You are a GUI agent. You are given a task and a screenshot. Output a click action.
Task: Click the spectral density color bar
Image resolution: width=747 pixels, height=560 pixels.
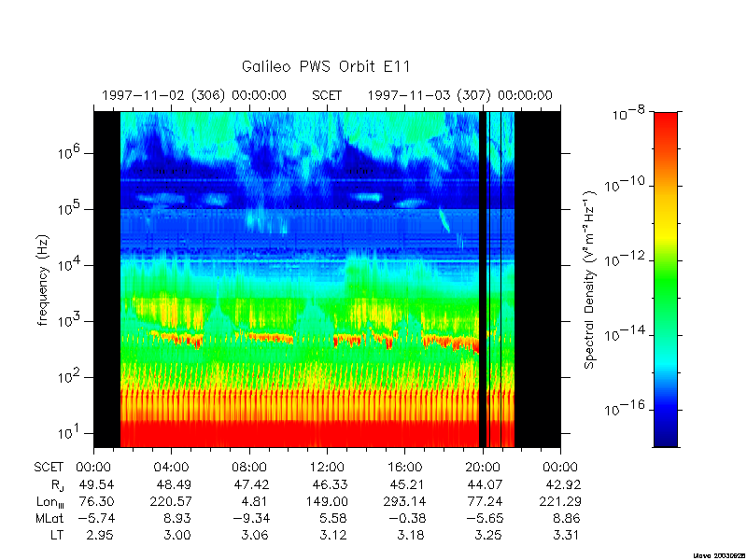coord(666,279)
